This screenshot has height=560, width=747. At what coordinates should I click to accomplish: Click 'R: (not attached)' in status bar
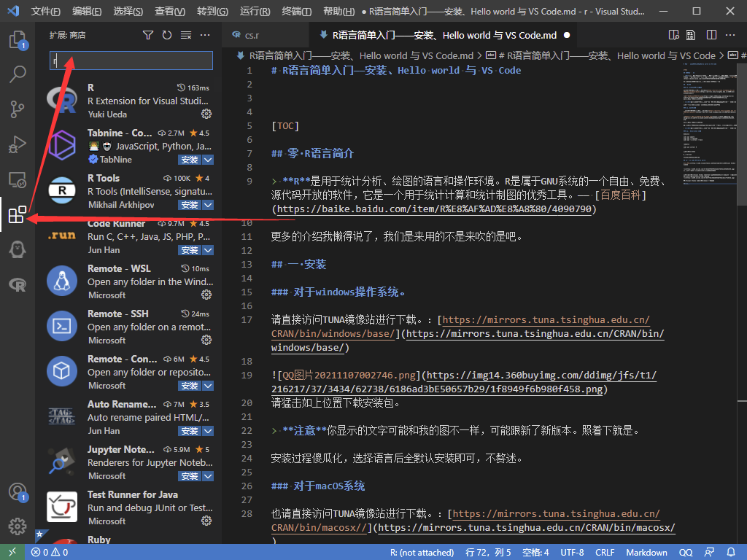422,552
